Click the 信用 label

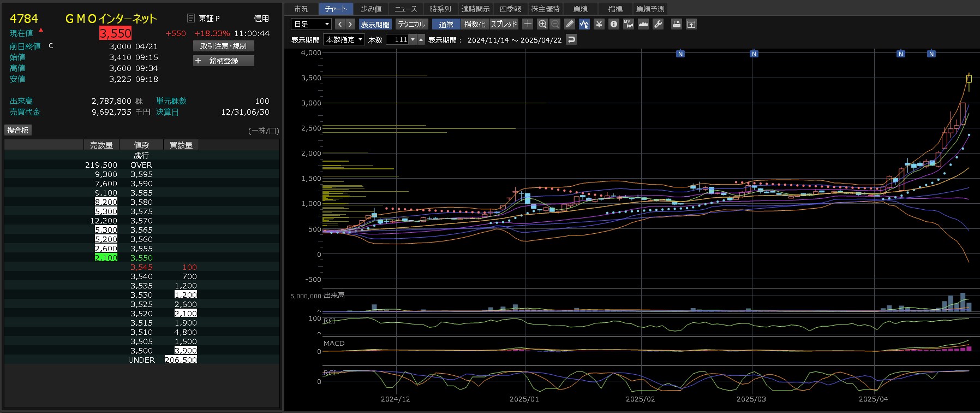pos(261,19)
